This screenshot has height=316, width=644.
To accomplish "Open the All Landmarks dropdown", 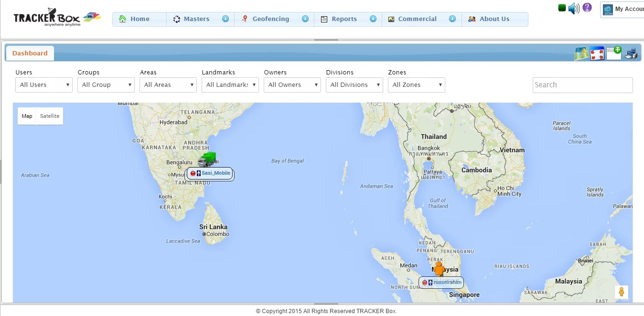I will click(230, 85).
